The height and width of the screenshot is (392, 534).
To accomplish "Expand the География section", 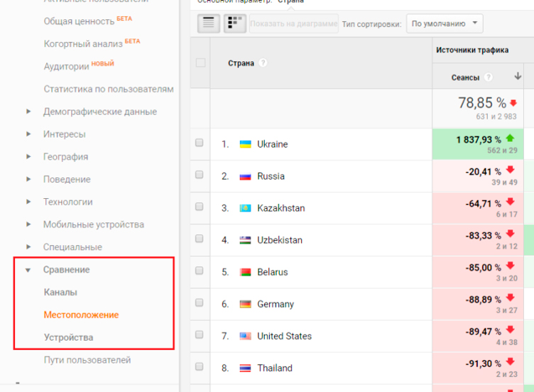I will click(x=28, y=157).
